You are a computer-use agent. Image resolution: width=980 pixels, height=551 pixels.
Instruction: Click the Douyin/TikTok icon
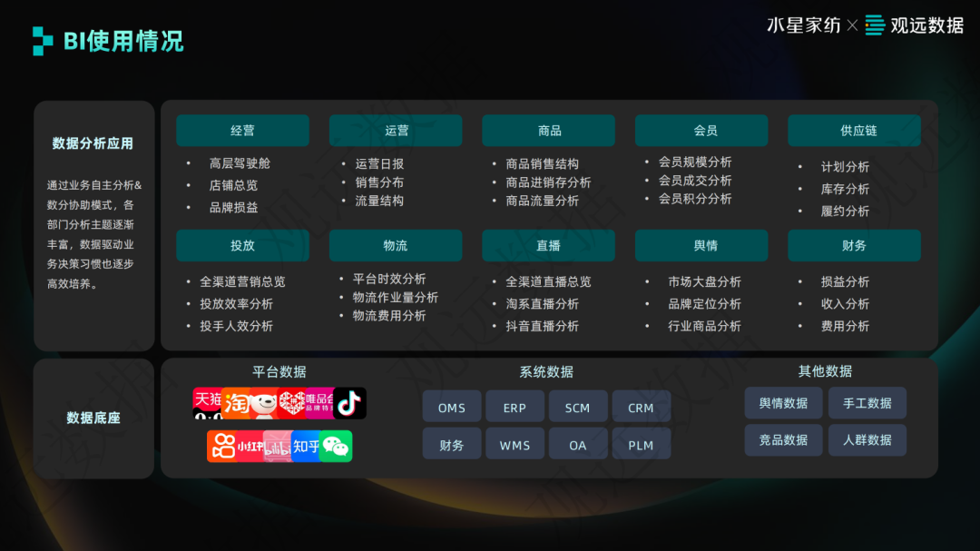coord(350,403)
